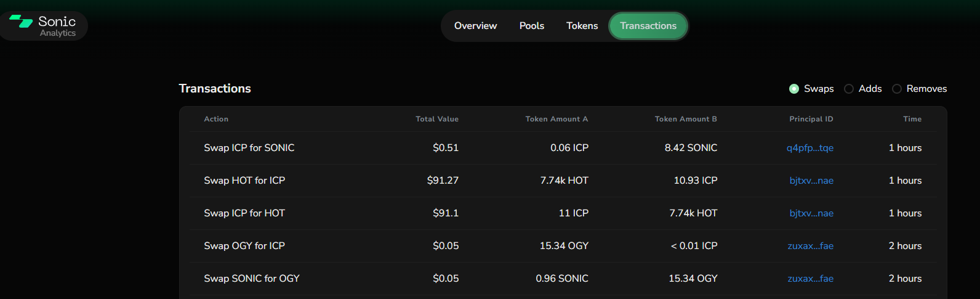Open bjtxv...nae link in ICP for HOT row
Screen dimensions: 980x299
(x=811, y=213)
